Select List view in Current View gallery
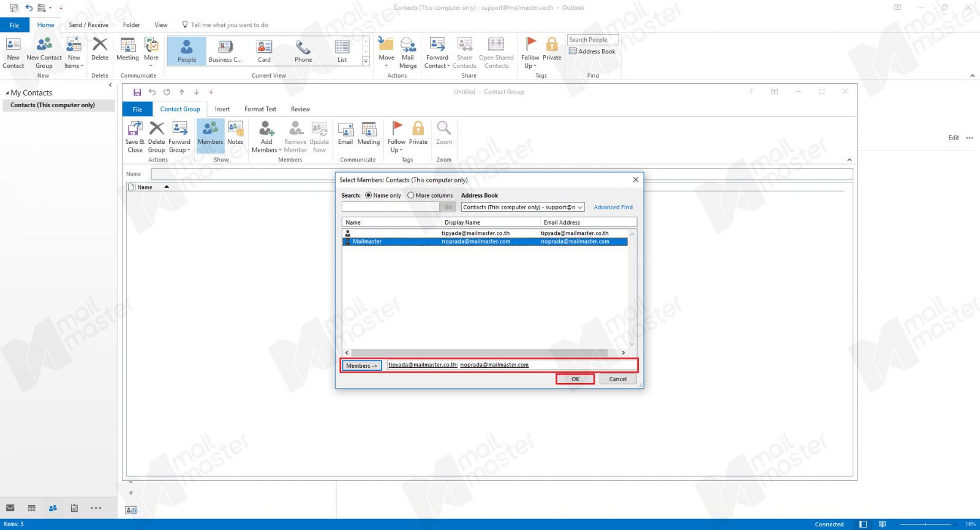The height and width of the screenshot is (530, 980). click(342, 51)
